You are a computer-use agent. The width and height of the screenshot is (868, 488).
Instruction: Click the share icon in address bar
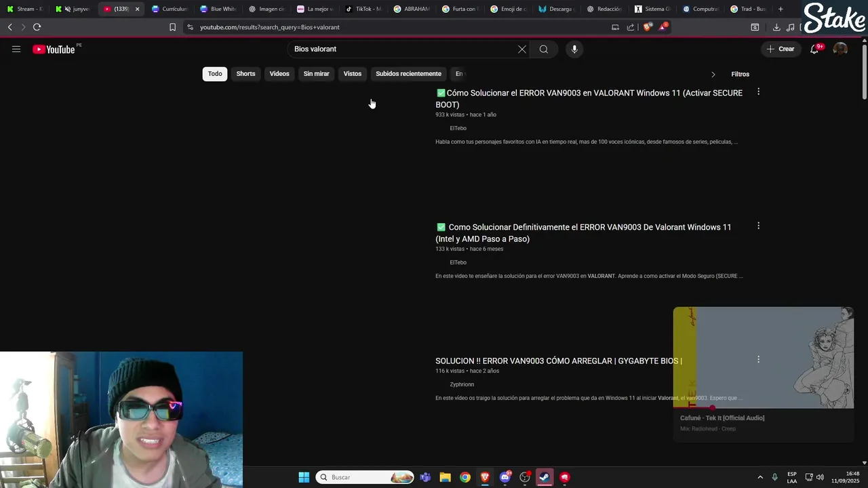point(631,27)
